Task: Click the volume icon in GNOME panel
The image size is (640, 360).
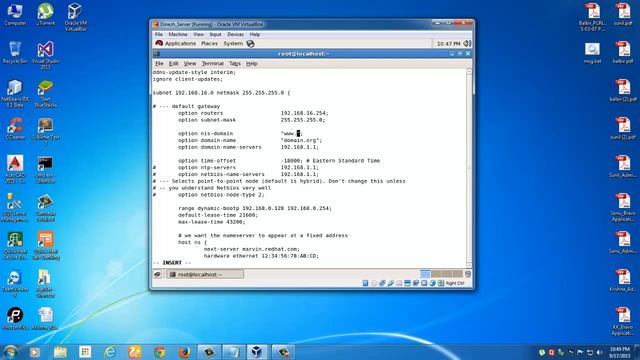Action: point(467,43)
